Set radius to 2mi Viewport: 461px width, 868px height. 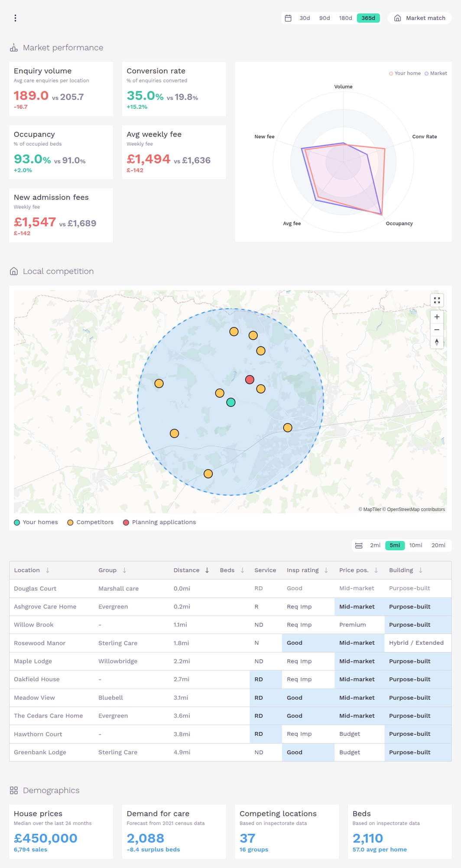point(375,545)
